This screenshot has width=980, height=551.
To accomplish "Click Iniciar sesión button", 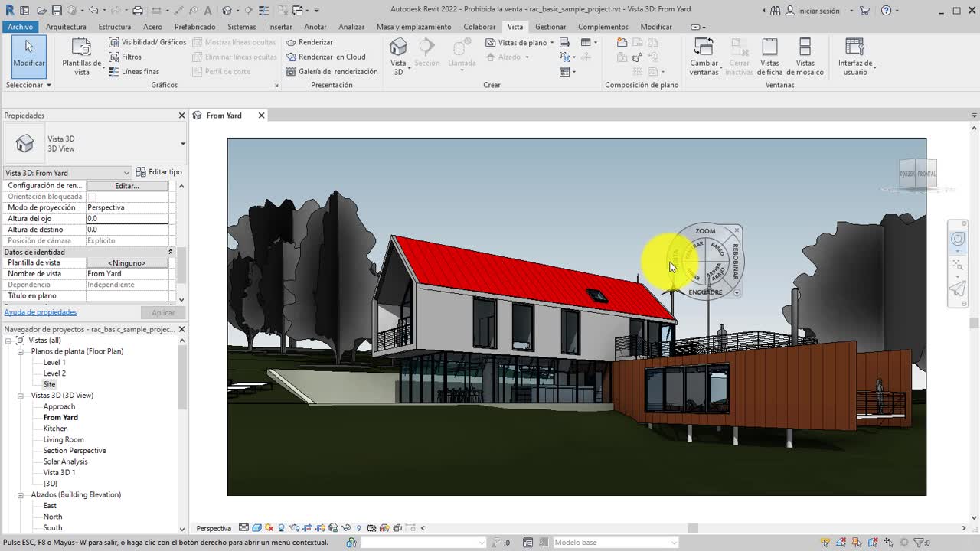I will [x=812, y=11].
